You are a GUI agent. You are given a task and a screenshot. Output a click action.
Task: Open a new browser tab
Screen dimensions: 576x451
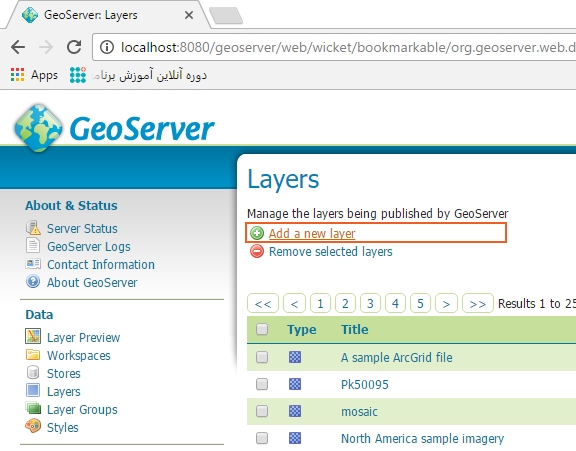226,15
